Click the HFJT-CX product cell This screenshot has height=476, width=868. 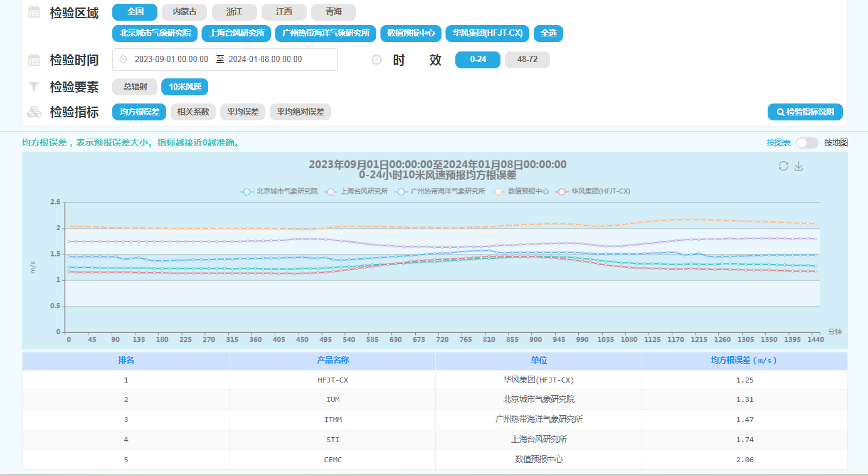[333, 380]
